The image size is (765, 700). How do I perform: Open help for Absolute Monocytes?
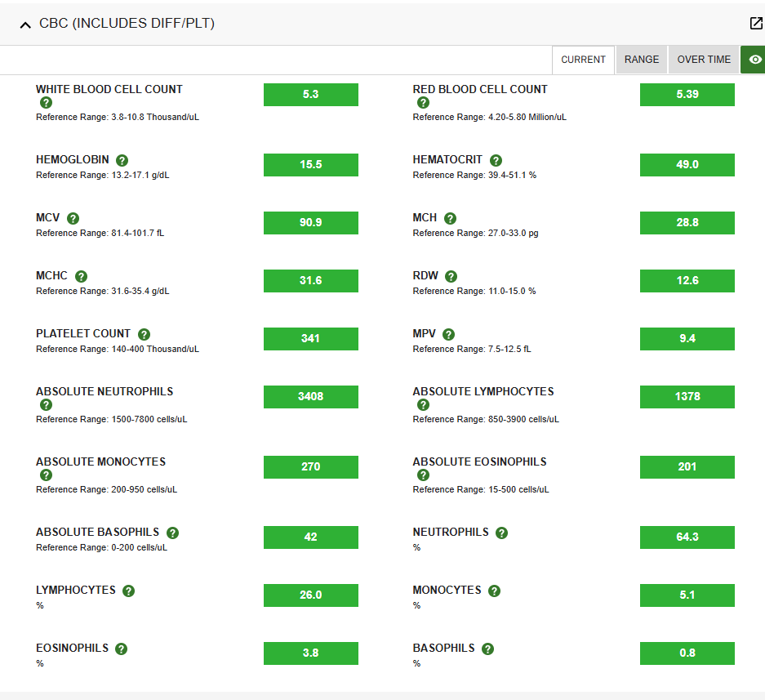(x=46, y=475)
